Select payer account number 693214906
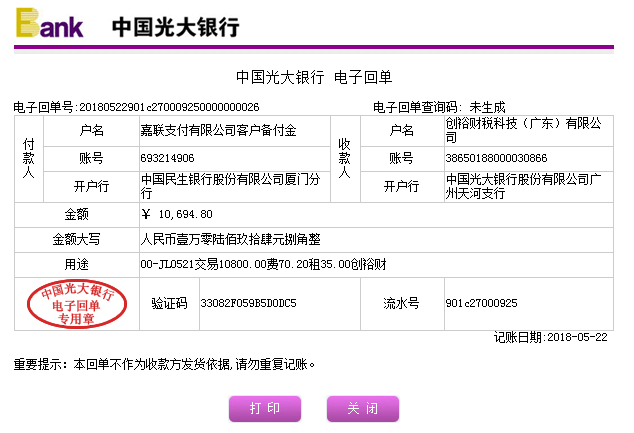Image resolution: width=634 pixels, height=433 pixels. pyautogui.click(x=168, y=158)
